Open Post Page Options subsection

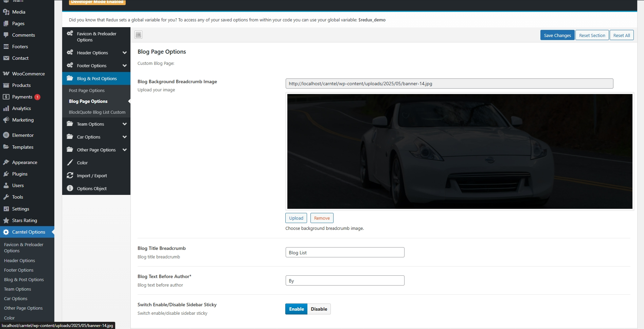coord(87,90)
